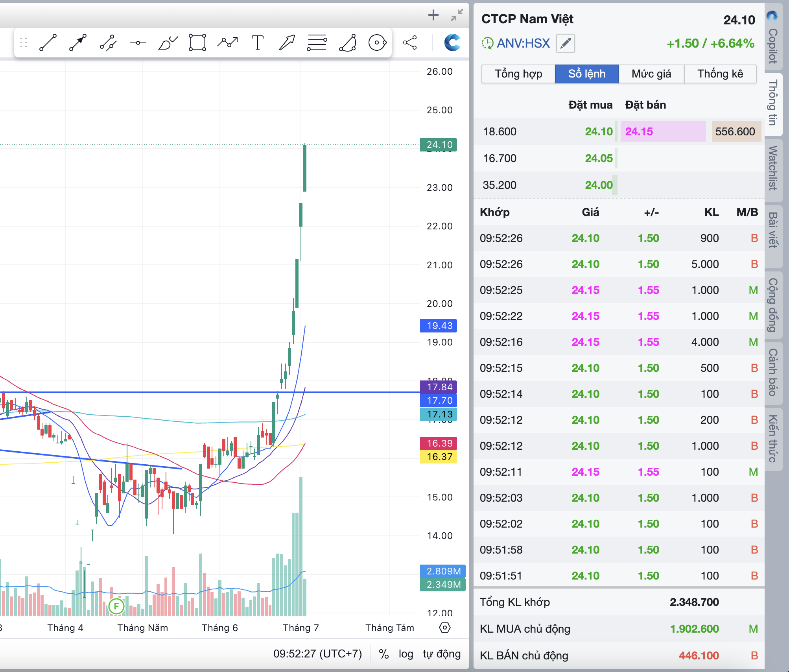Add a new chart with plus icon

pyautogui.click(x=433, y=15)
